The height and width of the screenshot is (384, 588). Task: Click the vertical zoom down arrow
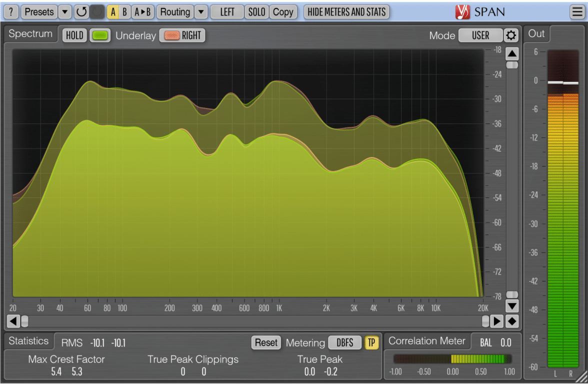(x=512, y=305)
